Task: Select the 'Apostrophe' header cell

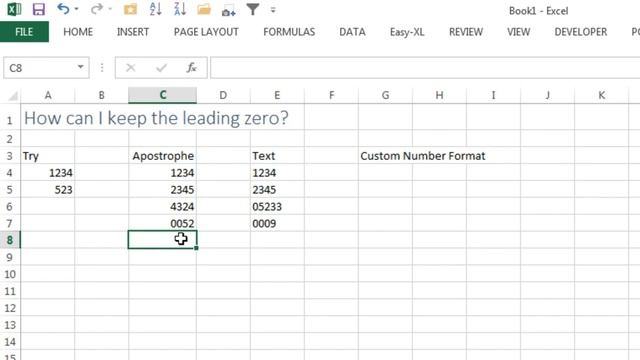Action: [x=162, y=156]
